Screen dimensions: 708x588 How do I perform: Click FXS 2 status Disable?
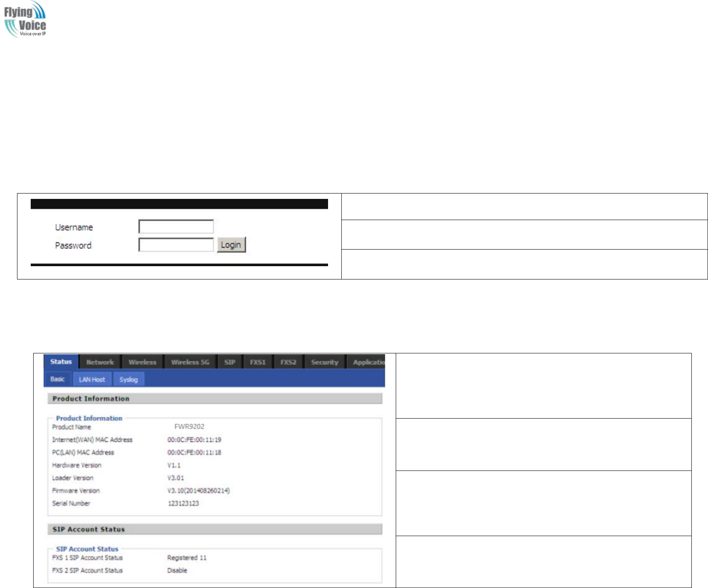(x=177, y=571)
